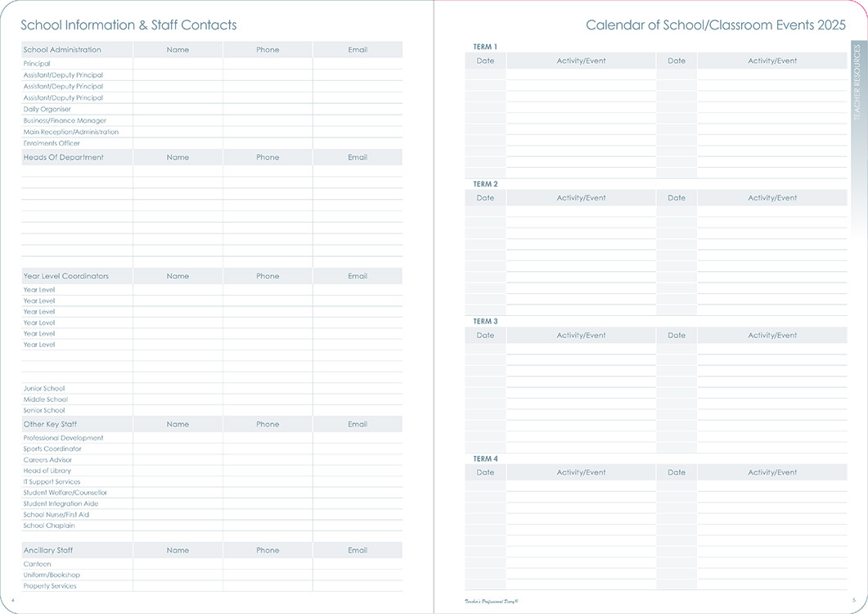Viewport: 868px width, 614px height.
Task: Select the Ancillary Staff section header
Action: 48,550
